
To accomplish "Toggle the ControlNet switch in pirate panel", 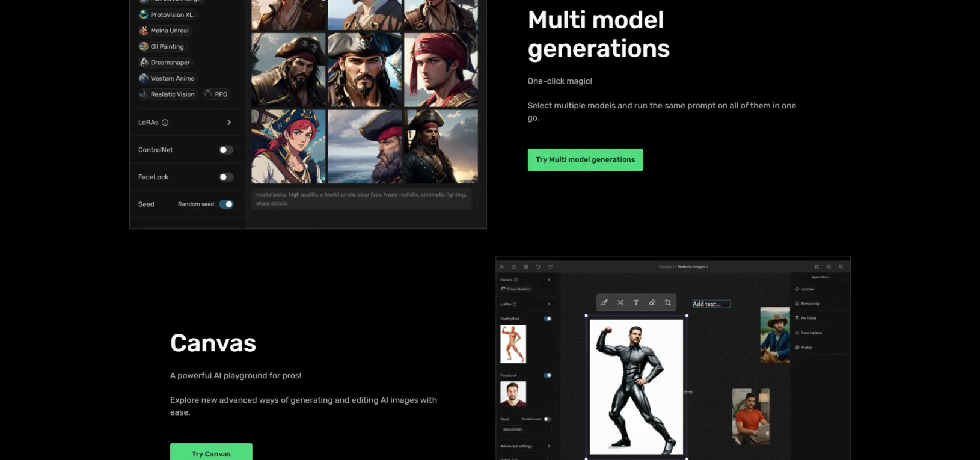I will 226,150.
